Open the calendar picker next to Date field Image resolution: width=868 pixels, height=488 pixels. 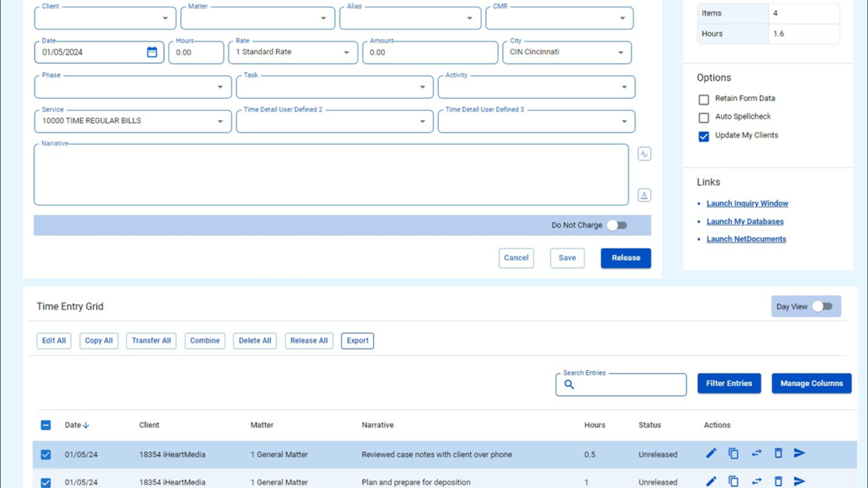152,52
